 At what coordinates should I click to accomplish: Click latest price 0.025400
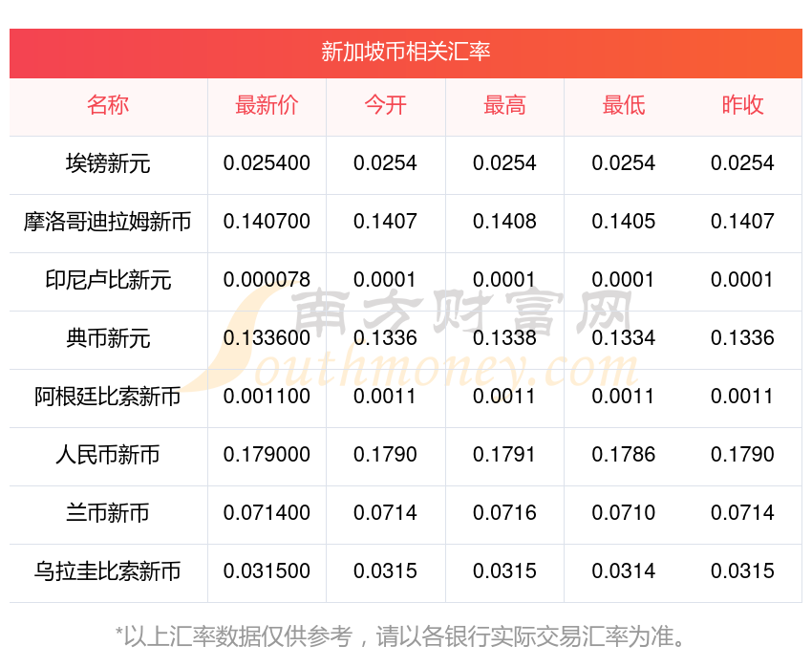pos(267,163)
